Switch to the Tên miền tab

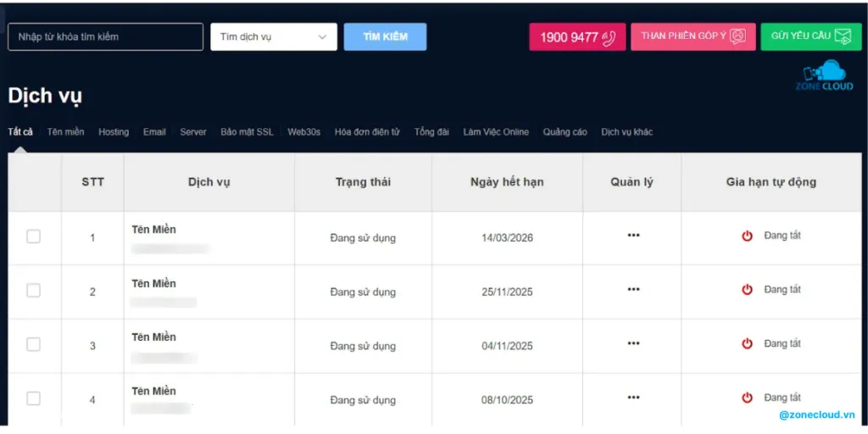[66, 131]
